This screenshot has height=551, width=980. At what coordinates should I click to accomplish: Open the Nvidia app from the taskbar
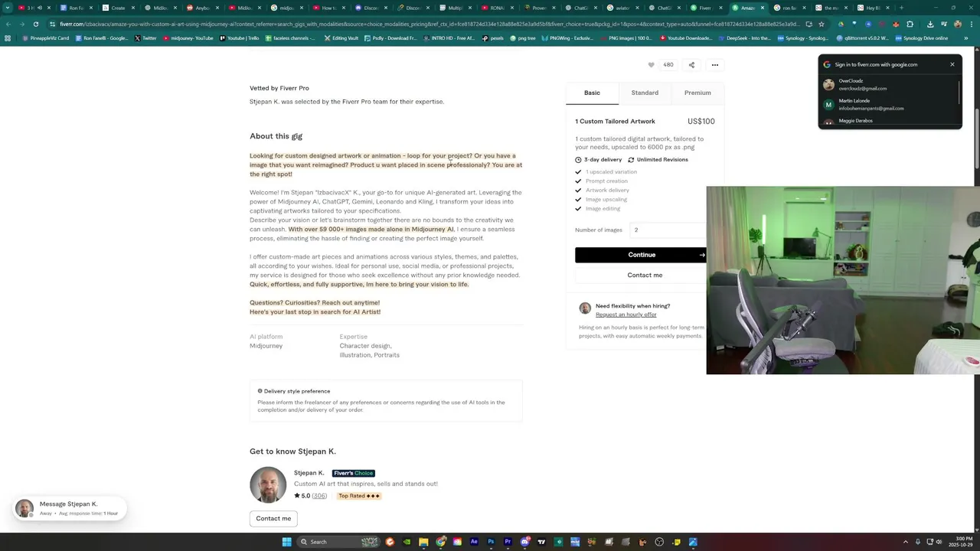tap(407, 542)
